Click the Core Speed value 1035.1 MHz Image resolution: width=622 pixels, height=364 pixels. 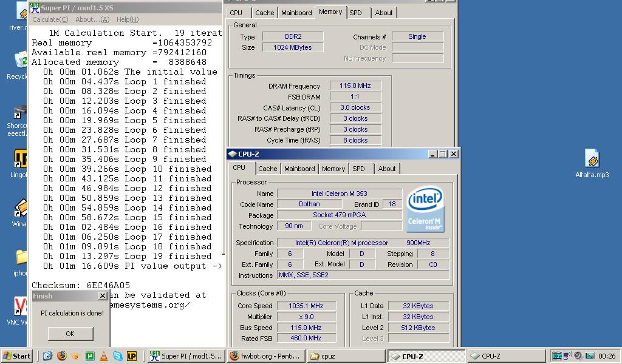[x=306, y=306]
